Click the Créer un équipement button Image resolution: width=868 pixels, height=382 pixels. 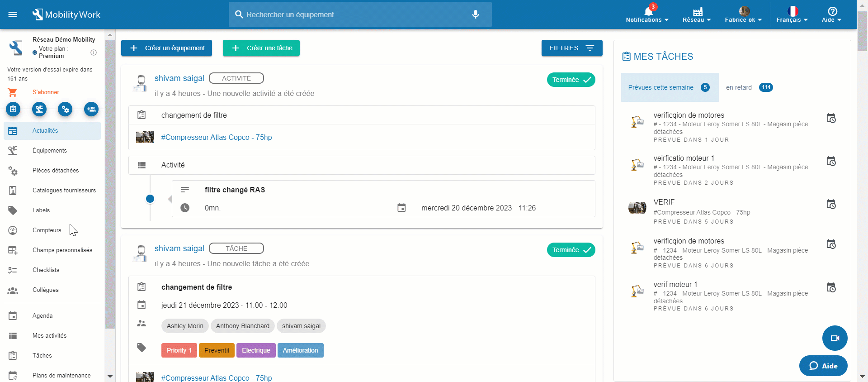click(x=166, y=48)
